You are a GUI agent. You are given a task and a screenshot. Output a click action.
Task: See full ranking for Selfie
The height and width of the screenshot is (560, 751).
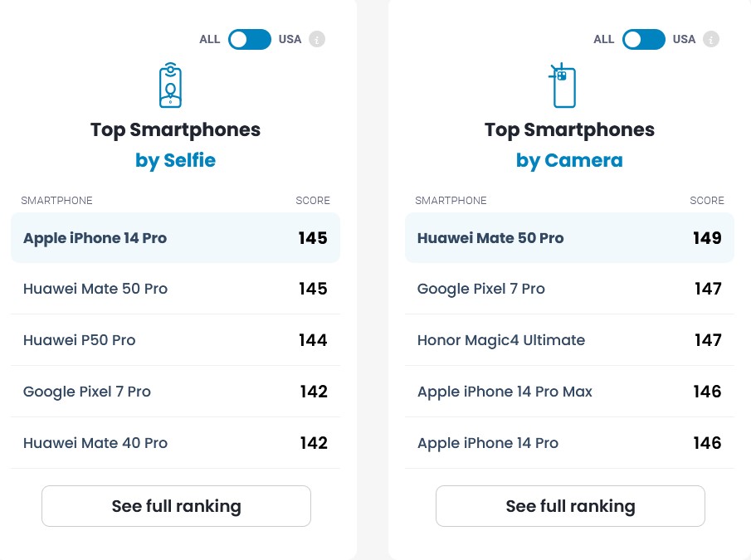click(x=176, y=506)
